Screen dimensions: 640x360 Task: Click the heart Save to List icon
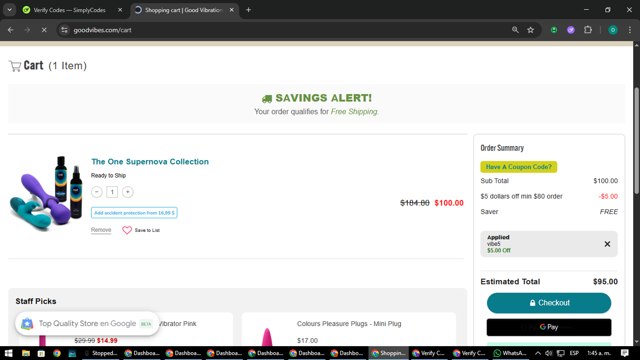[x=127, y=230]
